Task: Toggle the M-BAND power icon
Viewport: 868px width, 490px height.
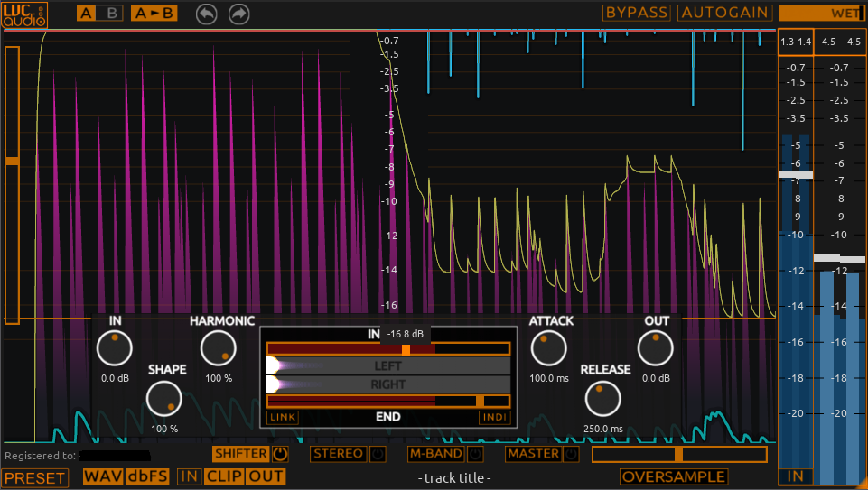Action: (x=475, y=454)
